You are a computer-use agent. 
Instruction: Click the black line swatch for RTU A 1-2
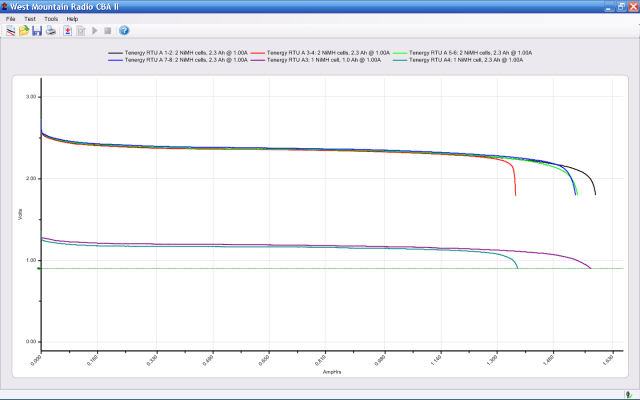(x=116, y=53)
